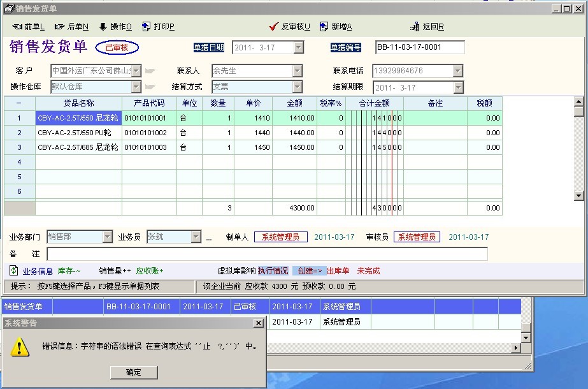Open the 联系人 contact dropdown
This screenshot has height=389, width=588.
pyautogui.click(x=298, y=71)
